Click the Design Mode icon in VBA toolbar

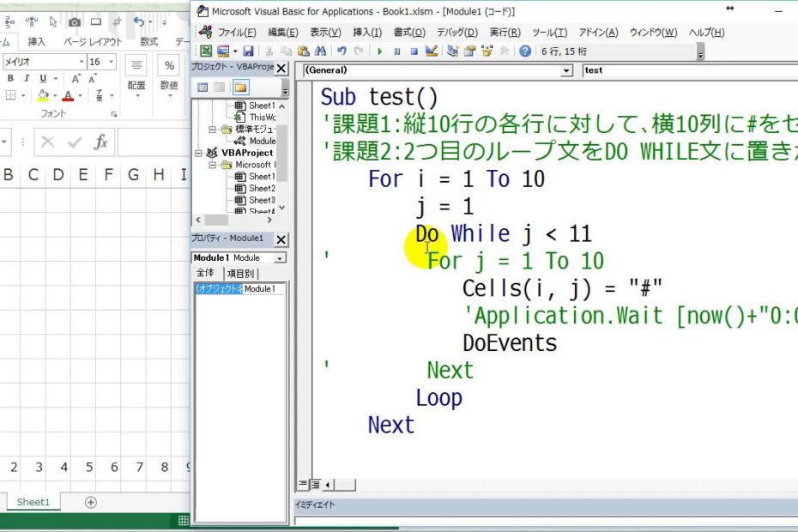point(430,51)
